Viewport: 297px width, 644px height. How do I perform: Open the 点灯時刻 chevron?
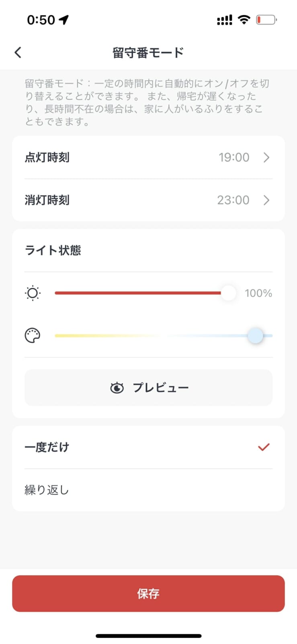(266, 157)
